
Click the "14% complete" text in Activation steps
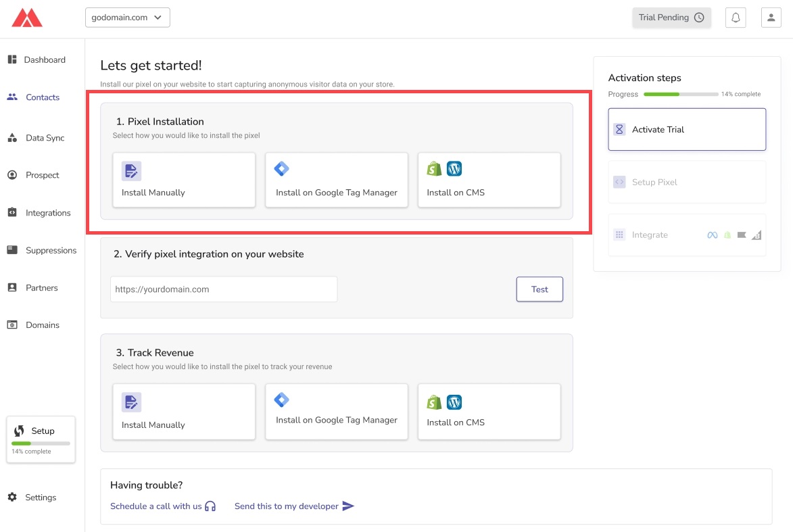(x=741, y=94)
